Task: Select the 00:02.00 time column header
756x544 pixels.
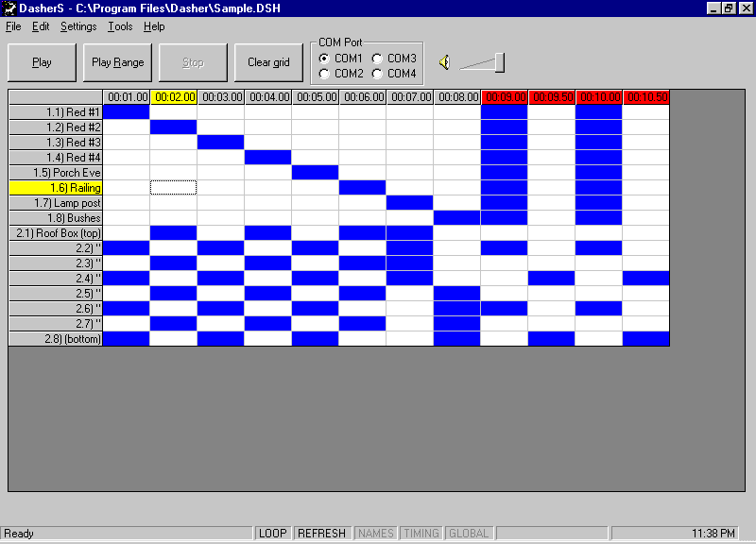Action: point(174,97)
